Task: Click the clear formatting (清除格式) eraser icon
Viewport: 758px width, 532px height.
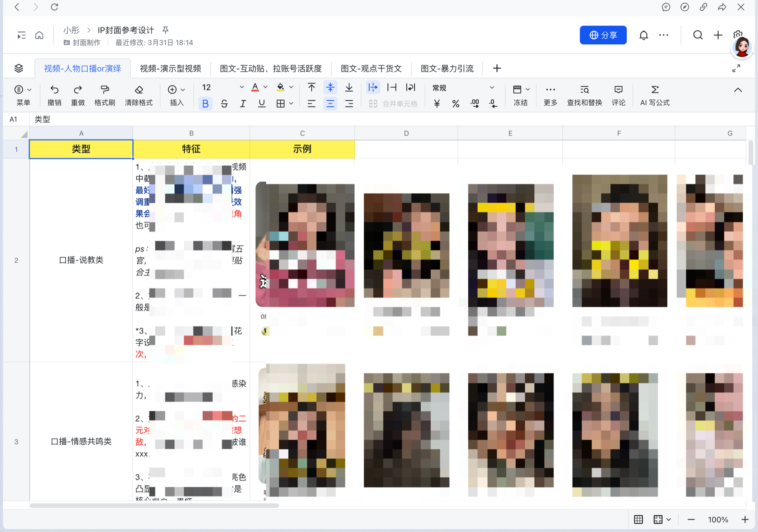Action: [139, 89]
